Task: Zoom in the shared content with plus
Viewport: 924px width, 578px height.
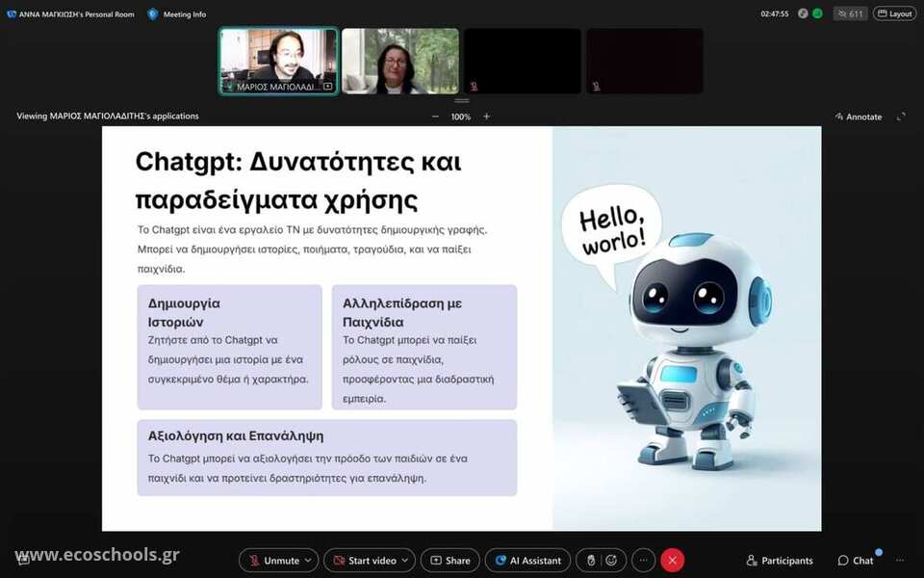Action: pos(487,117)
